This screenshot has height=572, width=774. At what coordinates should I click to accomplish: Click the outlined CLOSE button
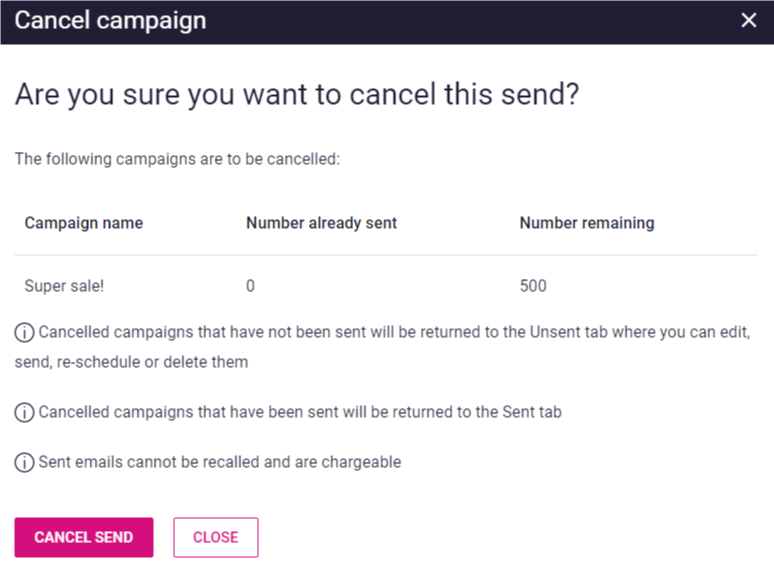pyautogui.click(x=216, y=537)
